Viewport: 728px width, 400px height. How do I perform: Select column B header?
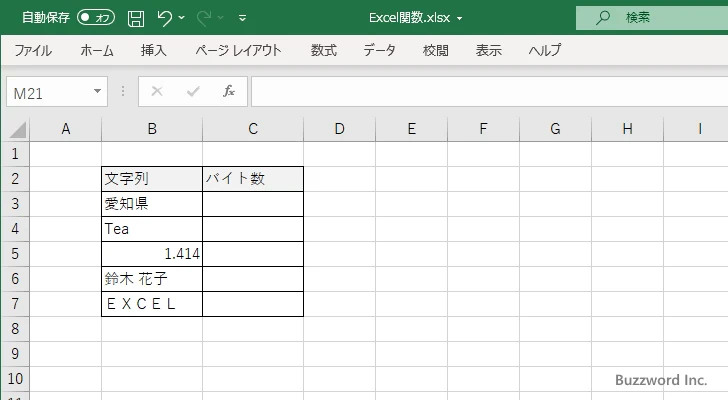coord(152,129)
